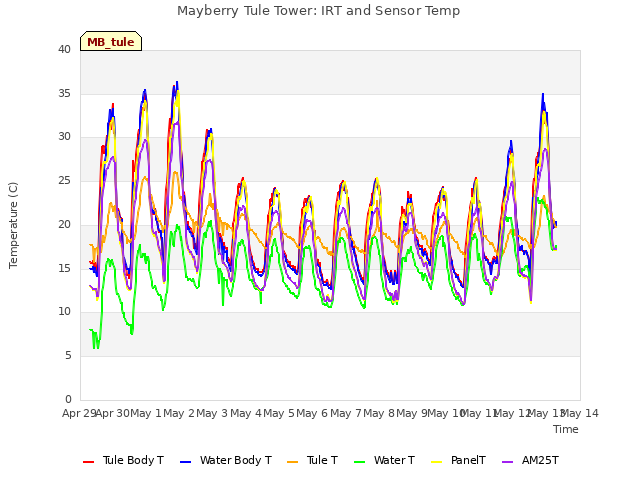Click the Time axis label

point(566,429)
